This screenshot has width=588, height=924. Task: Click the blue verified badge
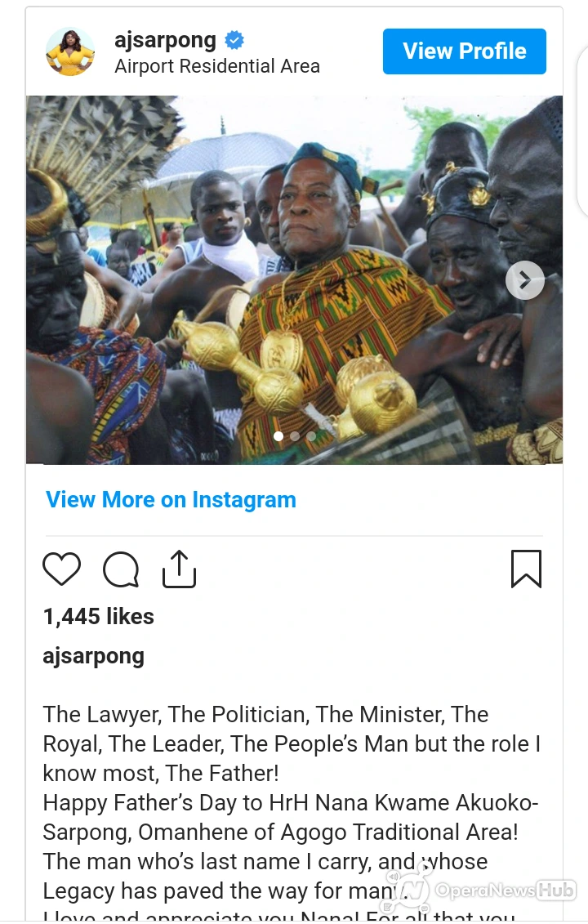[x=234, y=41]
